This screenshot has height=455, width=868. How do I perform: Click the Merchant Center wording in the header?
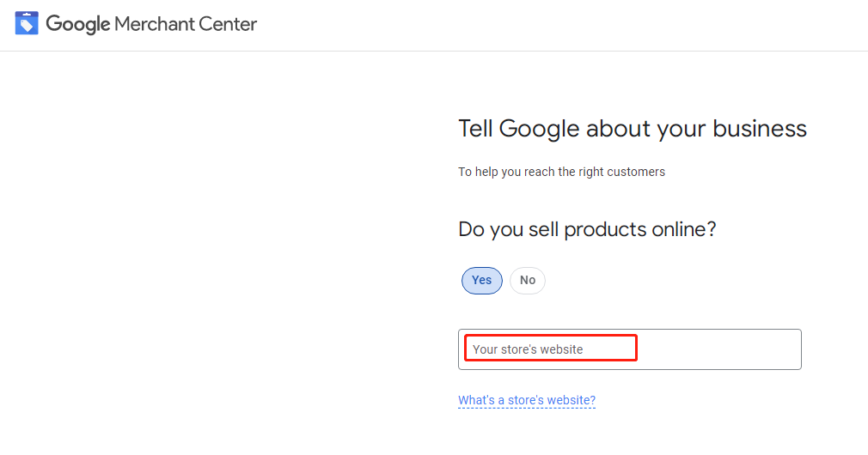pos(186,24)
